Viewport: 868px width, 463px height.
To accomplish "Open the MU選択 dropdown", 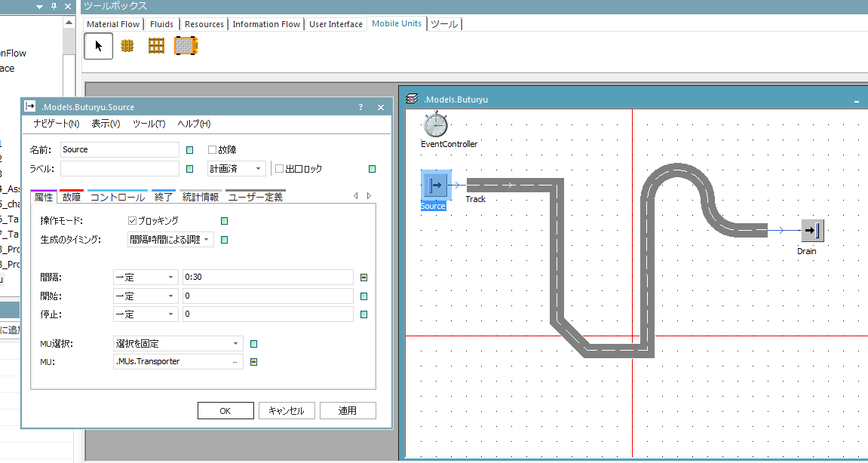I will (178, 343).
